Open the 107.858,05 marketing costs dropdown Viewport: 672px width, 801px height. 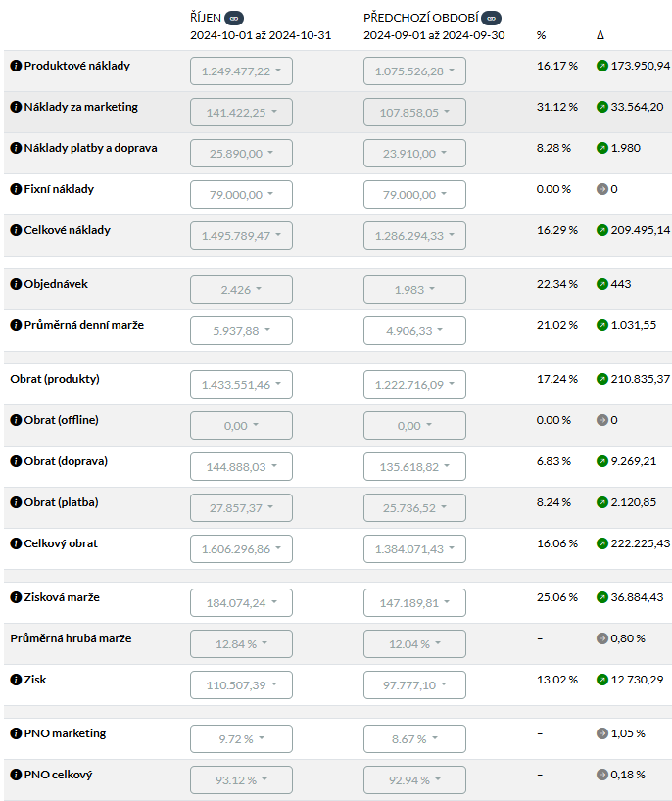click(x=414, y=113)
